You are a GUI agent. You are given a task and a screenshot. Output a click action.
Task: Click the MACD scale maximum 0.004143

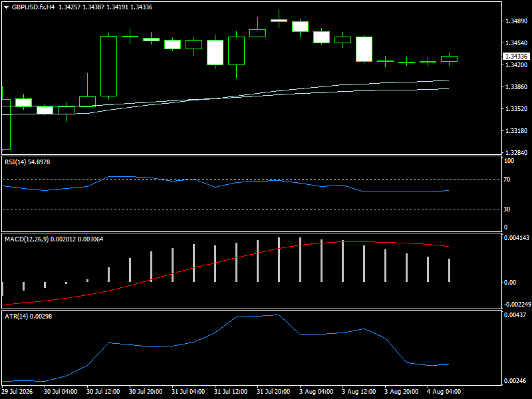[x=517, y=238]
